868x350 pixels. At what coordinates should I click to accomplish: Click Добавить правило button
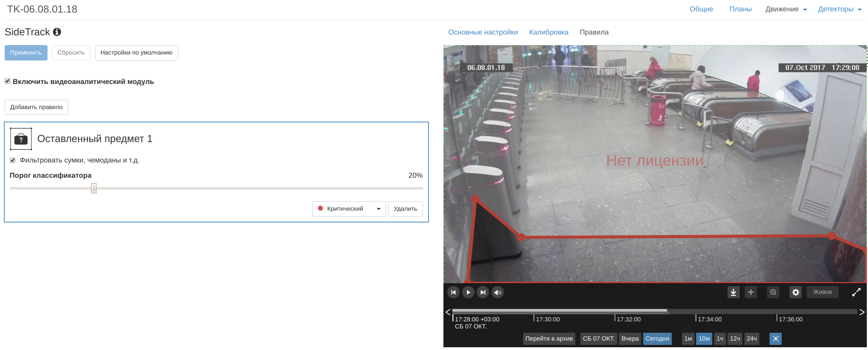point(36,107)
